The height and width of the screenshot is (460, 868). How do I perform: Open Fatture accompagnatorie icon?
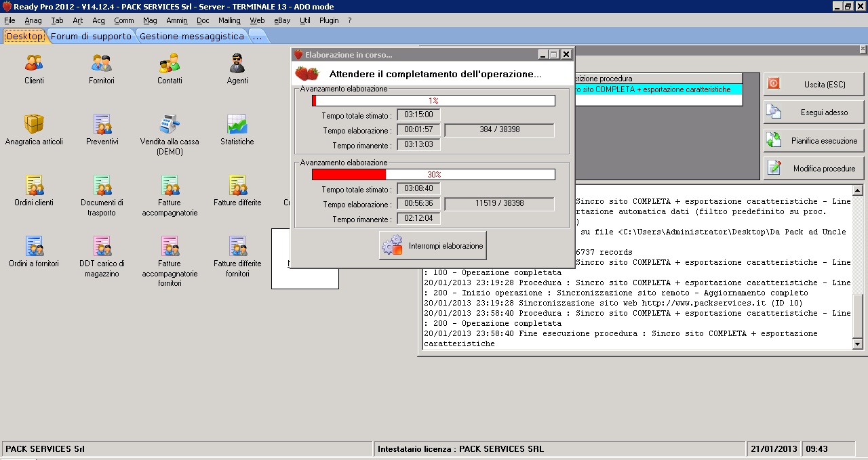coord(170,195)
